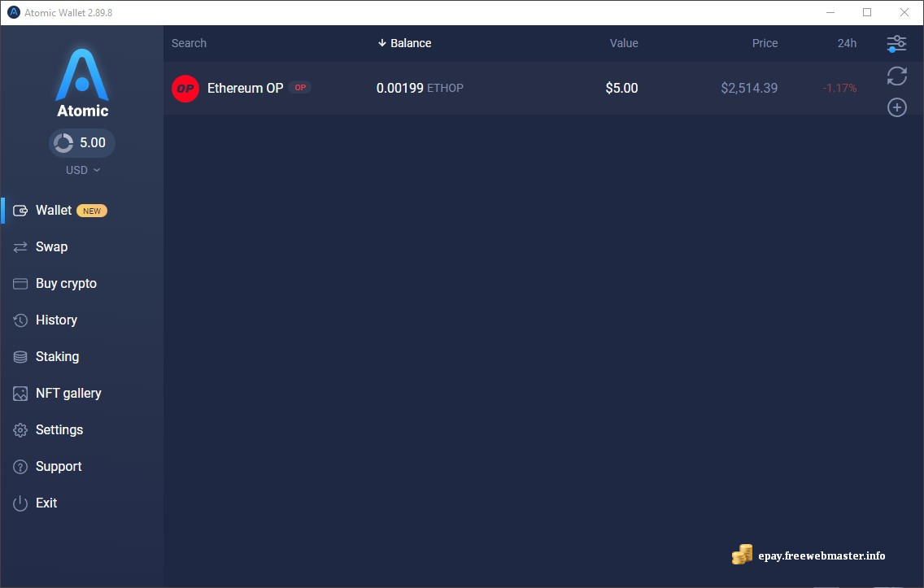
Task: Open the filter settings sliders icon
Action: [x=896, y=44]
